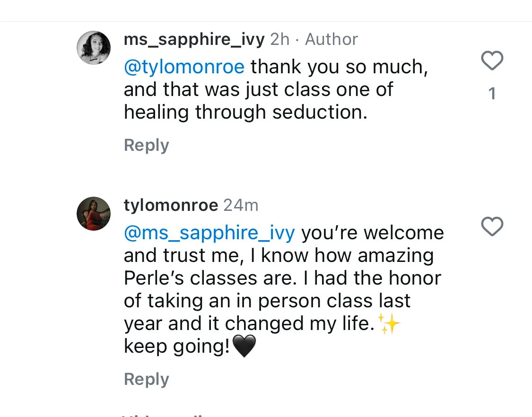Click the ms_sapphire_ivy username heading
This screenshot has height=417, width=532.
point(194,39)
